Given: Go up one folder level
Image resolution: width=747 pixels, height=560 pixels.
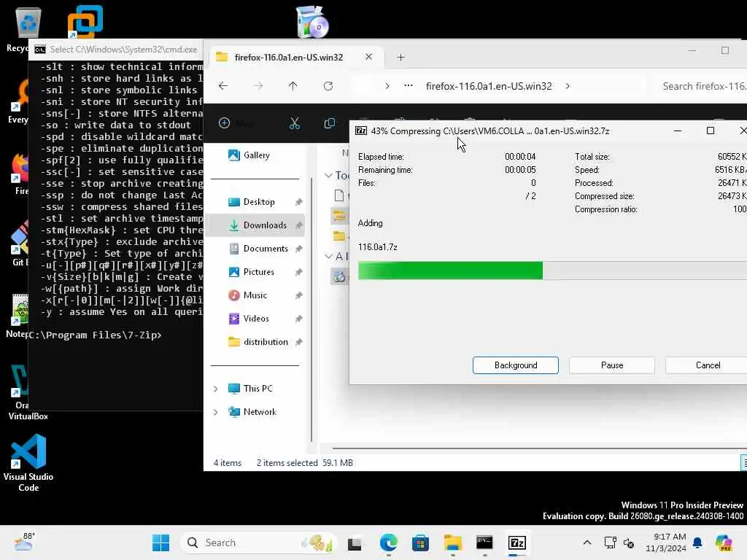Looking at the screenshot, I should click(293, 86).
